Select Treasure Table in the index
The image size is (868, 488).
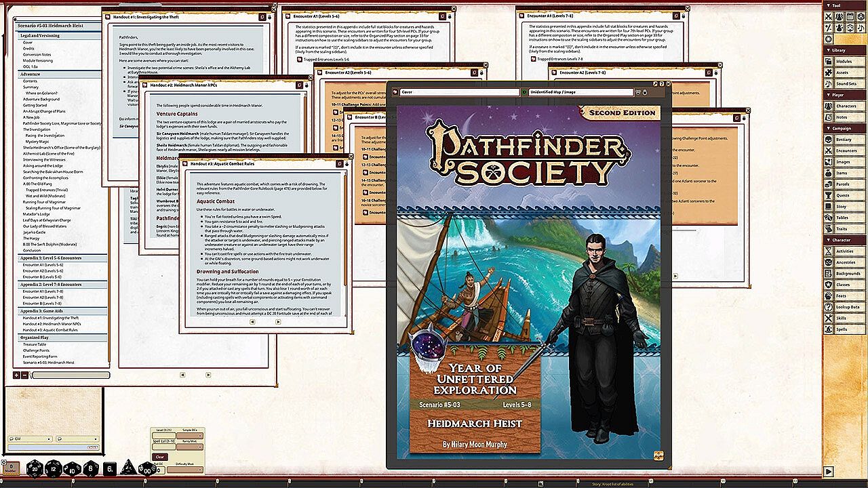(35, 344)
